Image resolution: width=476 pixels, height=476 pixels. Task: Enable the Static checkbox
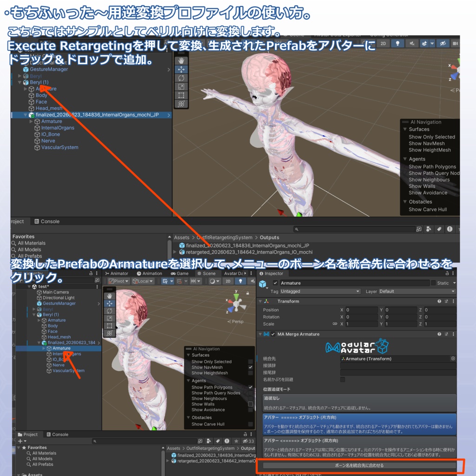(x=434, y=283)
